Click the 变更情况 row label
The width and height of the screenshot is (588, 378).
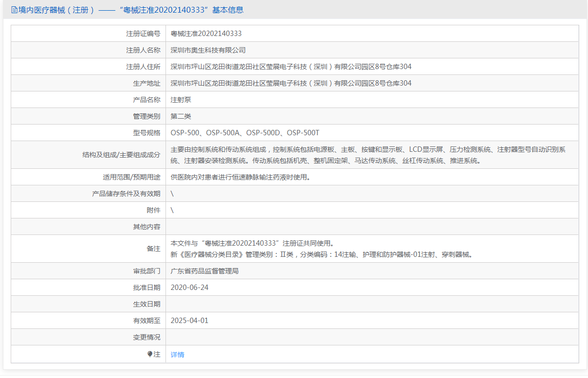coord(147,337)
